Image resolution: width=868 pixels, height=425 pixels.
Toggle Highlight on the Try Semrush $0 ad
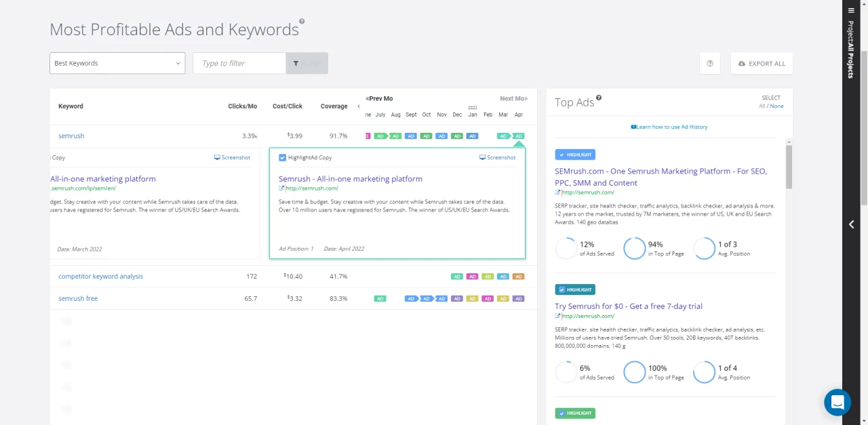tap(574, 289)
